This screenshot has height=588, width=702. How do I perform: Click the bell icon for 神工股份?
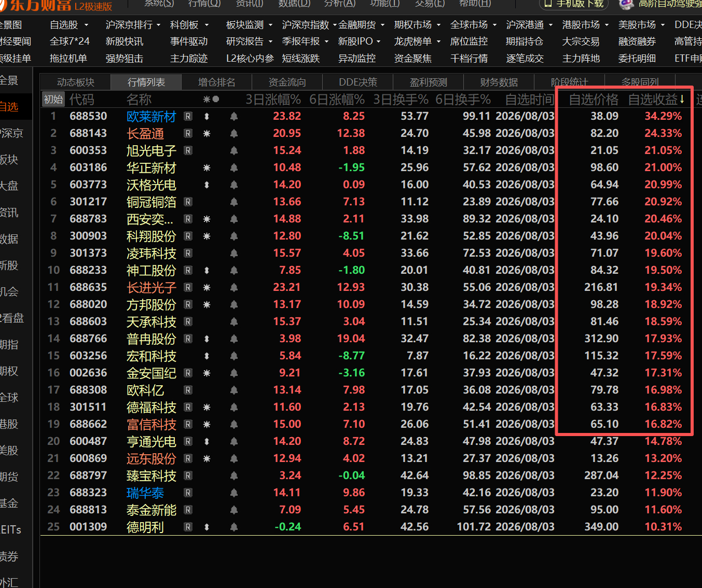click(x=234, y=271)
